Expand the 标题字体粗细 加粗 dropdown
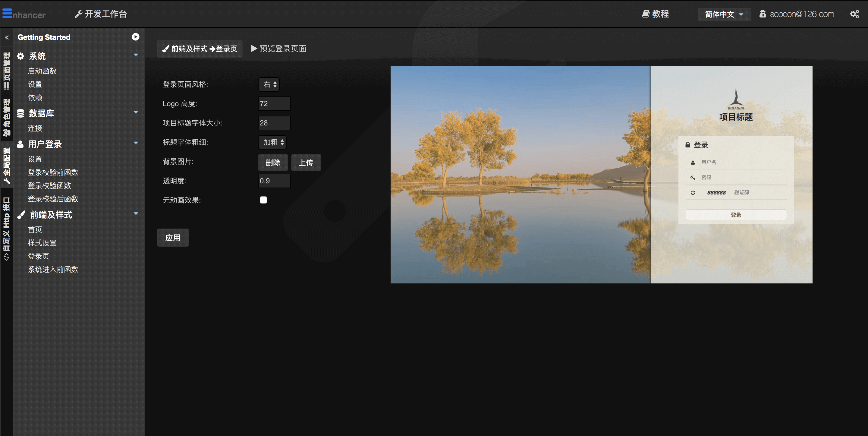The image size is (868, 436). coord(273,142)
